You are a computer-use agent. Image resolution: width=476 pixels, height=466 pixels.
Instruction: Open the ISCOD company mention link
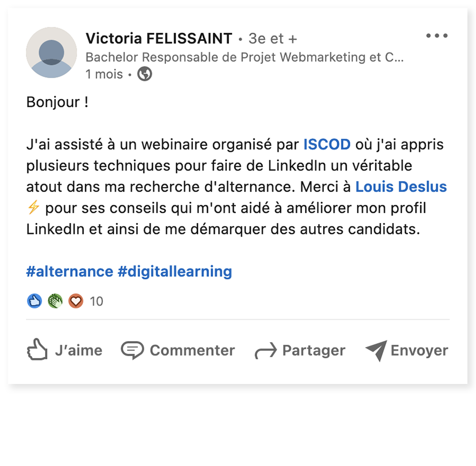(x=327, y=144)
